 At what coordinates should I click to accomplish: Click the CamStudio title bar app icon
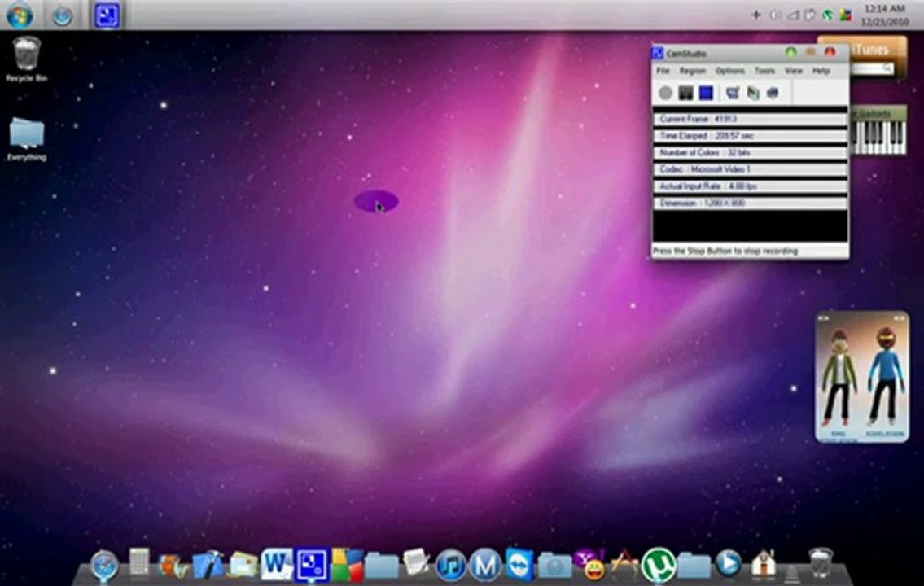[658, 54]
